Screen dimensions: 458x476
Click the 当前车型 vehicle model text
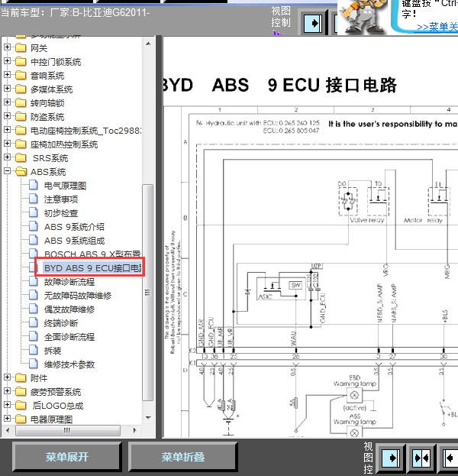[x=76, y=13]
